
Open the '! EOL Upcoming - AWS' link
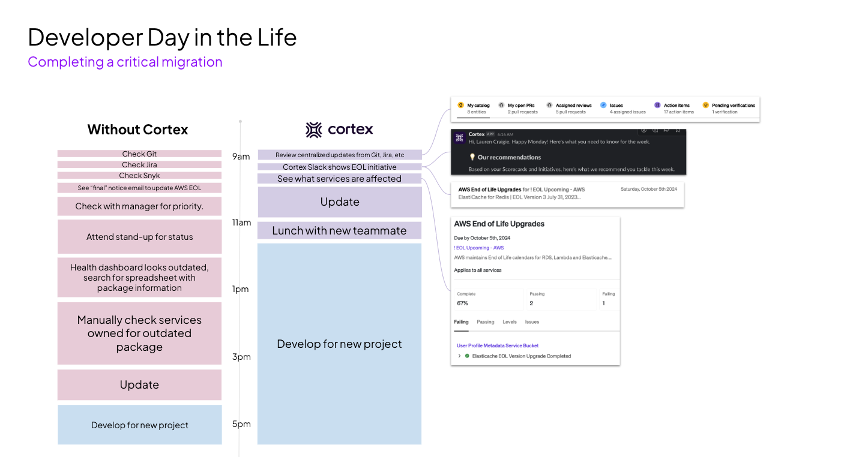[x=479, y=248]
